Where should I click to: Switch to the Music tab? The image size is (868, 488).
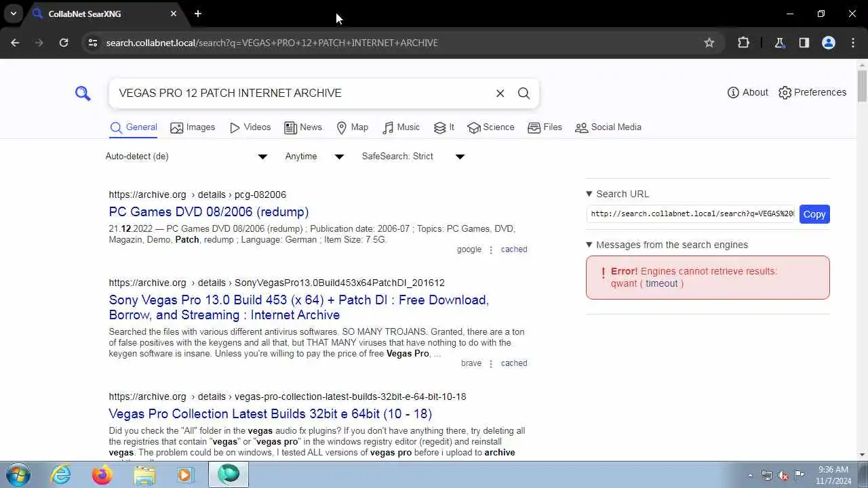click(401, 127)
